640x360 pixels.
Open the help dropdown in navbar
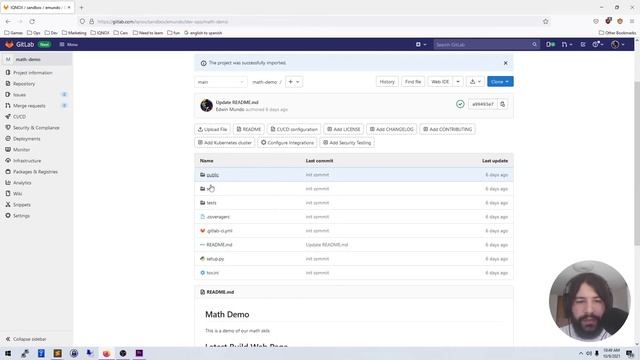coord(598,44)
